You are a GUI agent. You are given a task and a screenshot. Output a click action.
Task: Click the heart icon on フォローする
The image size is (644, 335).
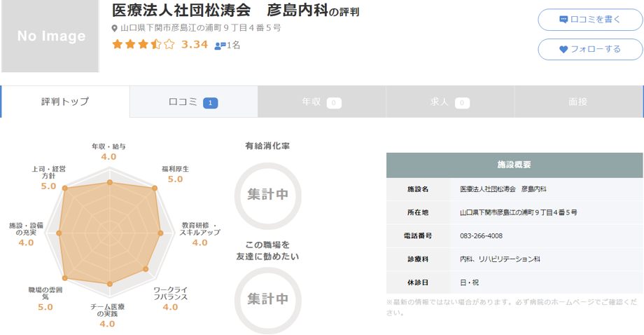[x=563, y=49]
